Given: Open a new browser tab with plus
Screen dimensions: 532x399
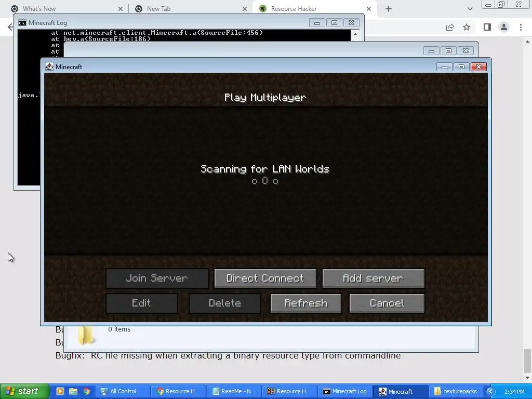Looking at the screenshot, I should point(389,9).
